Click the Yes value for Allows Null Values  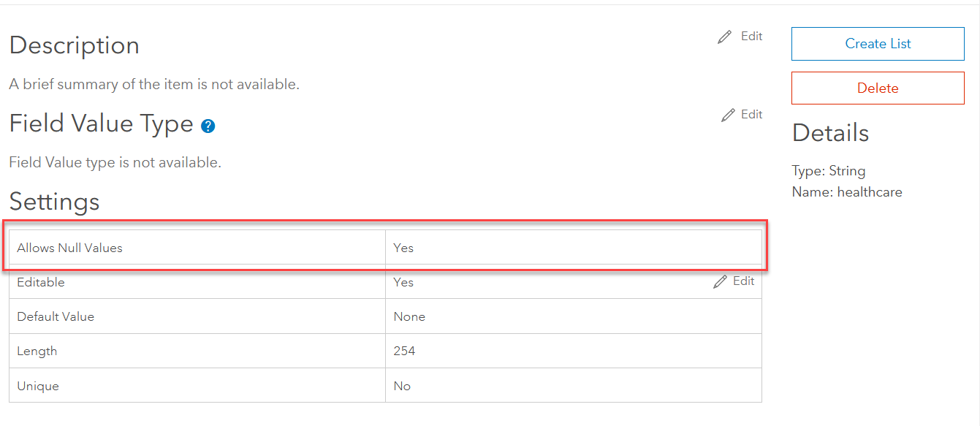coord(403,248)
